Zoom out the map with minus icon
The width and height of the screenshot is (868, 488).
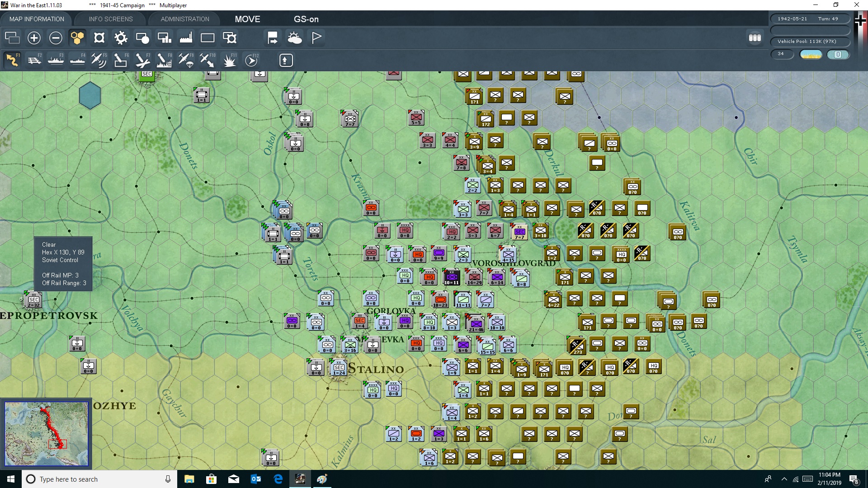point(56,38)
